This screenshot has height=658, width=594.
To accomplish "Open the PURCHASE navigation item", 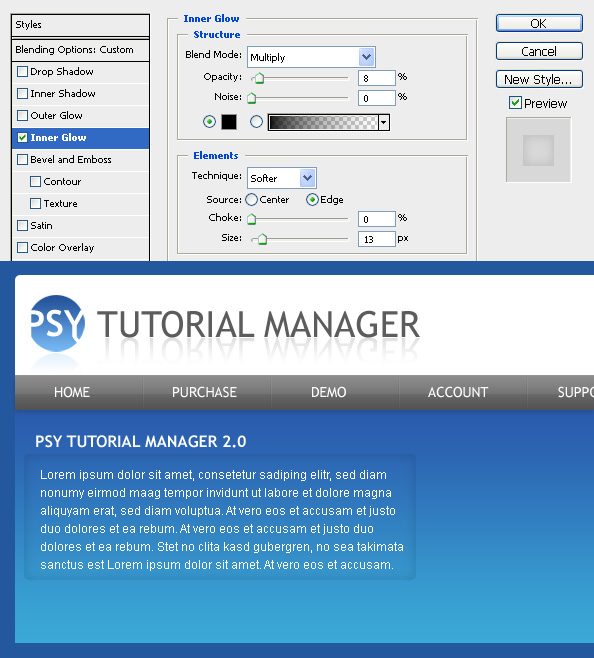I will coord(204,392).
